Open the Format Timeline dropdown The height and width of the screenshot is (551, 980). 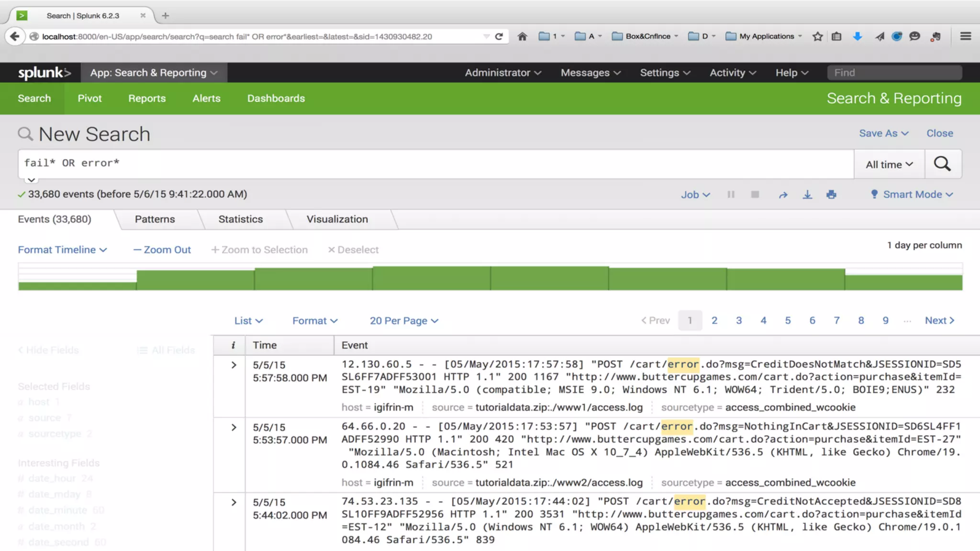pyautogui.click(x=62, y=250)
